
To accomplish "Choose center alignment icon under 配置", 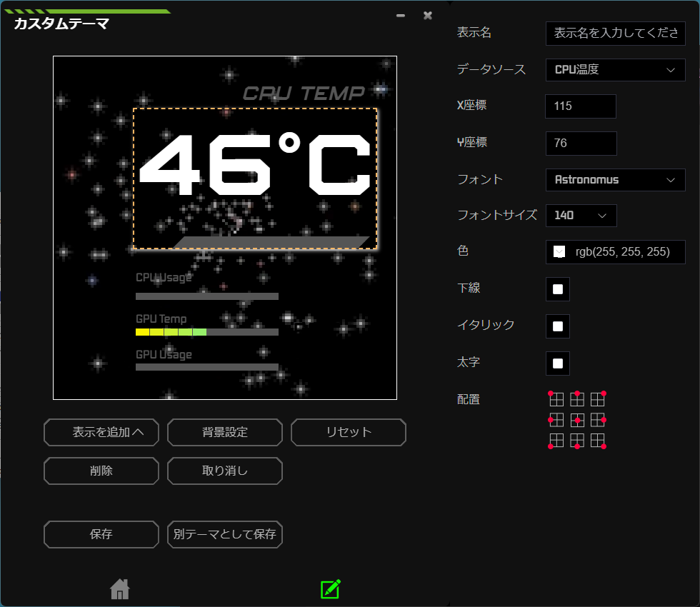I will 577,420.
